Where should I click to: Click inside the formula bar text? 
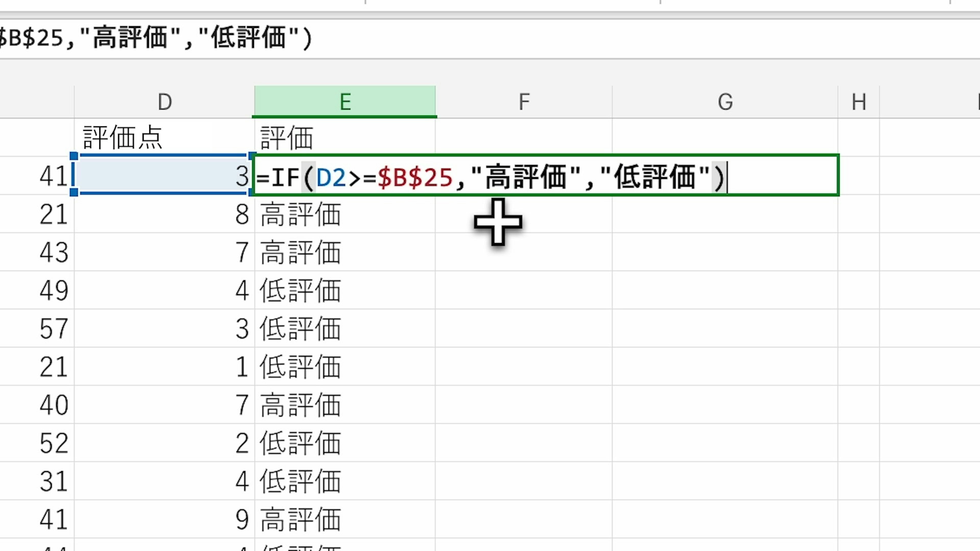click(x=156, y=38)
